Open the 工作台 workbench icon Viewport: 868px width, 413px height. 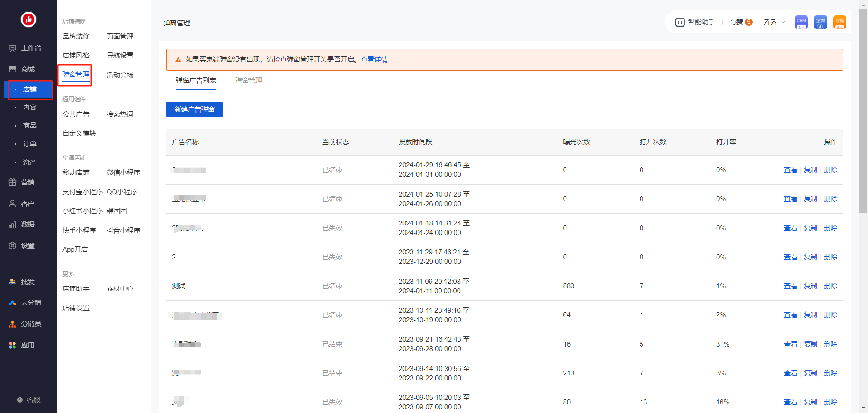[x=13, y=48]
